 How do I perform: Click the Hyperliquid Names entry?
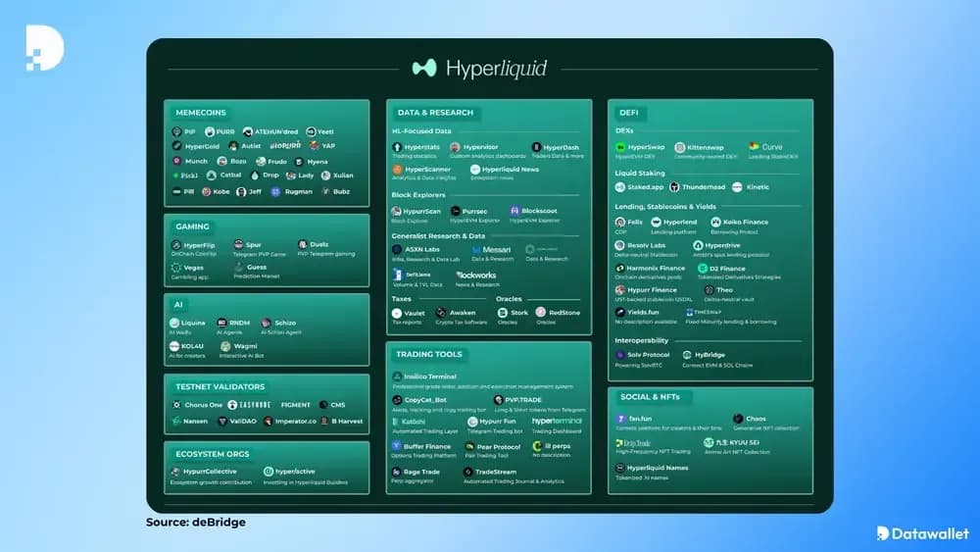coord(653,468)
